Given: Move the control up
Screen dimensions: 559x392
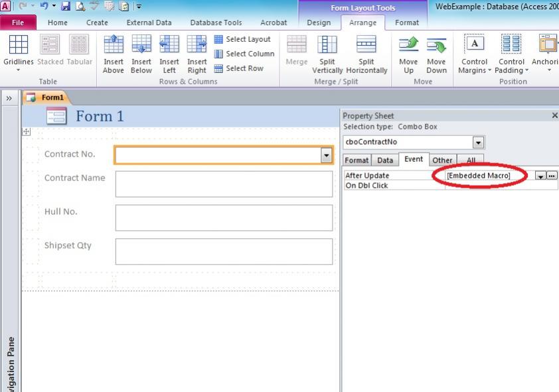Looking at the screenshot, I should [408, 54].
